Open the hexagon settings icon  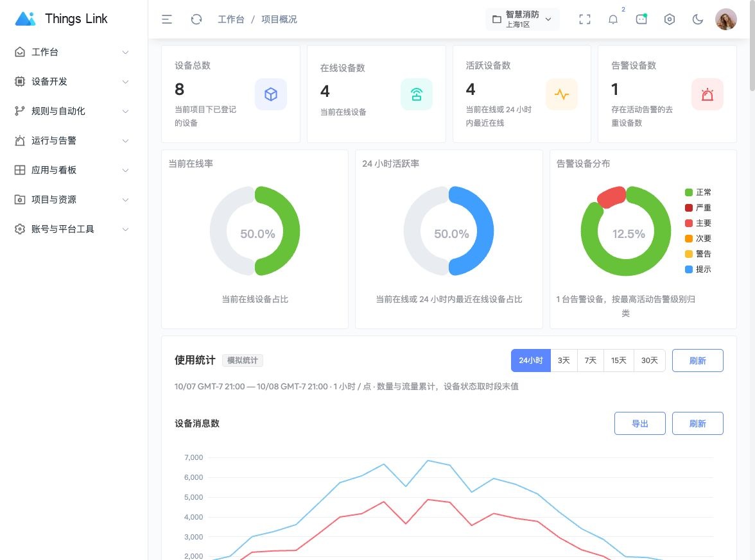point(669,19)
